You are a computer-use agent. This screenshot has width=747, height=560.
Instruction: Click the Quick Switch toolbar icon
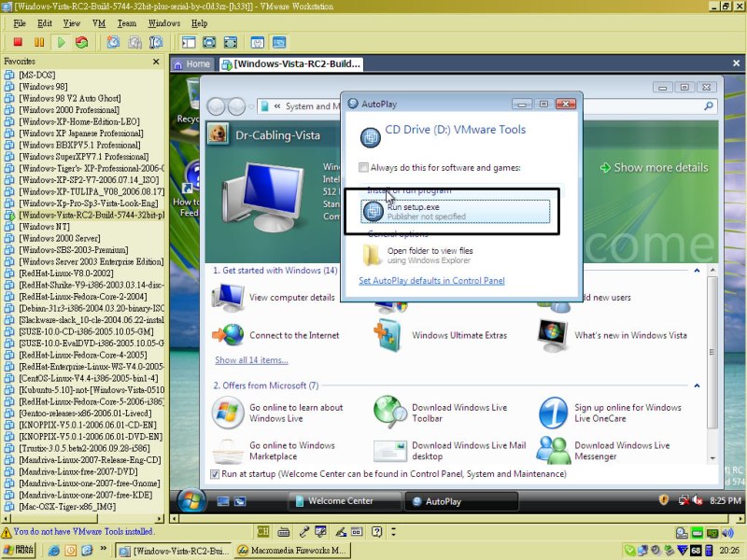pos(231,42)
